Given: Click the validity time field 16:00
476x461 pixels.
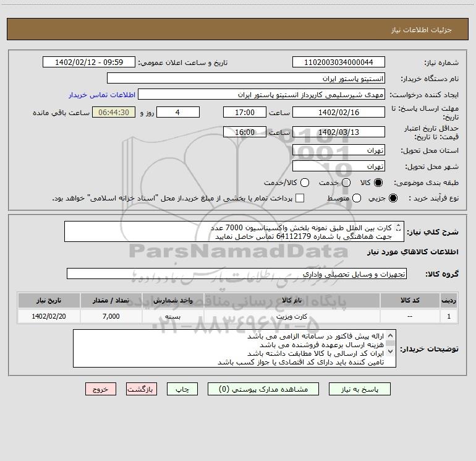Looking at the screenshot, I should [245, 132].
